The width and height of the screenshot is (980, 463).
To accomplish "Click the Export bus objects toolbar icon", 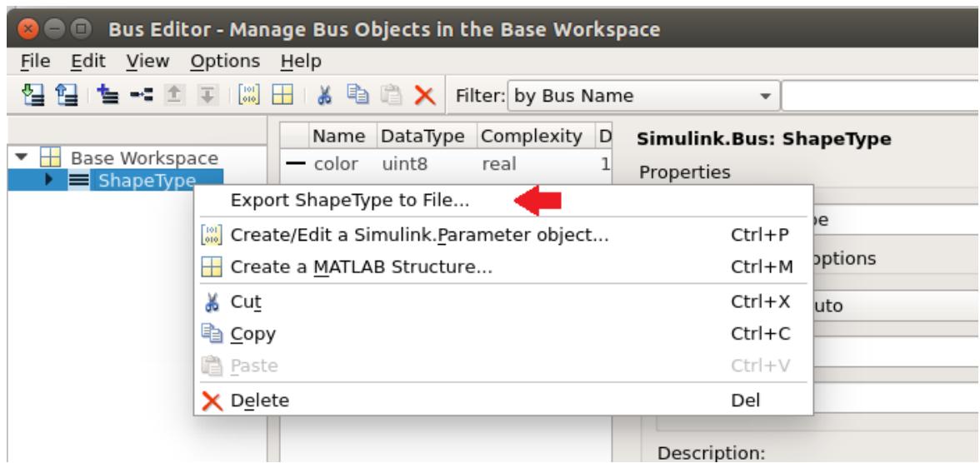I will tap(66, 96).
